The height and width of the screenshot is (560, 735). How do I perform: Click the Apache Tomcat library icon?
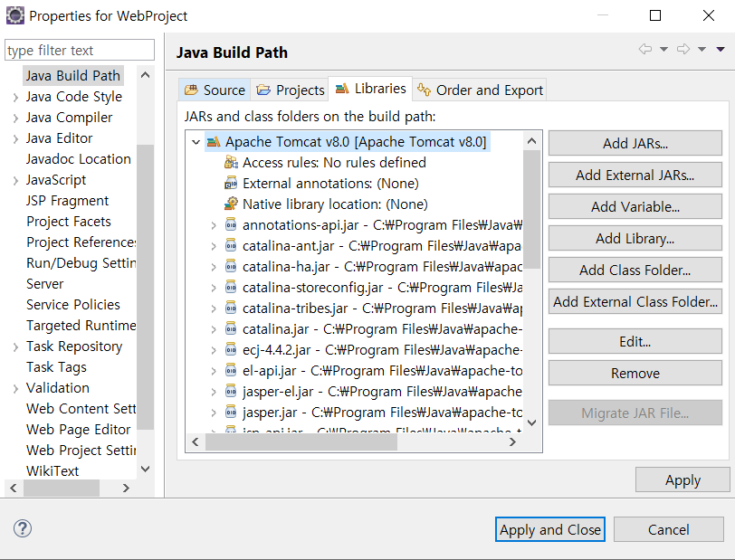[x=214, y=141]
